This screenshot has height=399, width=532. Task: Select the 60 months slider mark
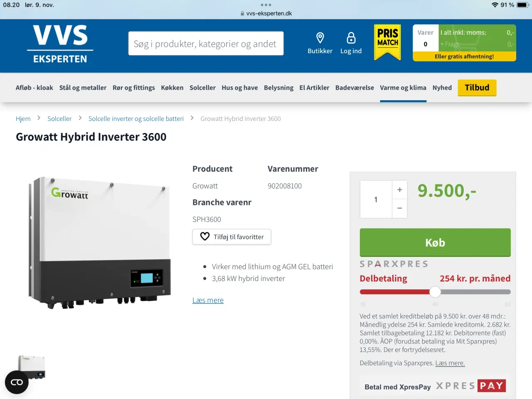pyautogui.click(x=507, y=304)
